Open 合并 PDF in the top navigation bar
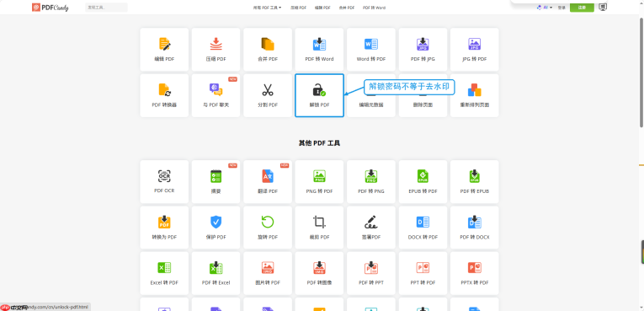This screenshot has height=311, width=644. pos(347,8)
